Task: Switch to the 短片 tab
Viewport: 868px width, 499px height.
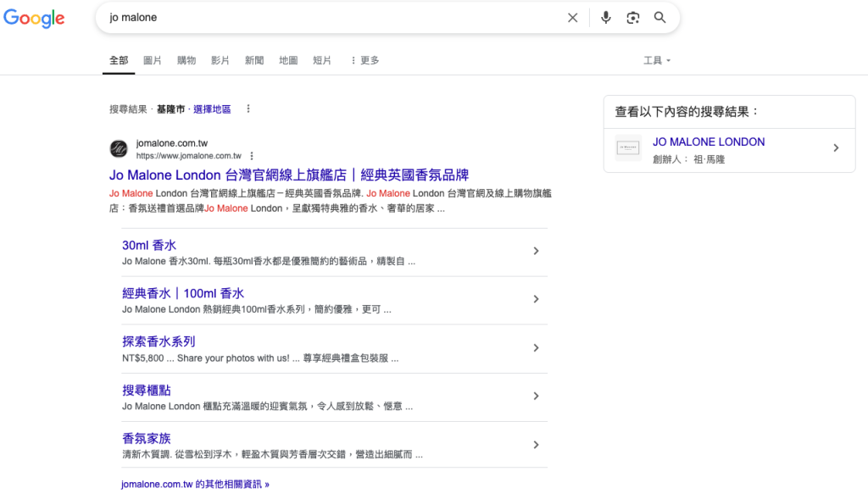Action: [322, 60]
